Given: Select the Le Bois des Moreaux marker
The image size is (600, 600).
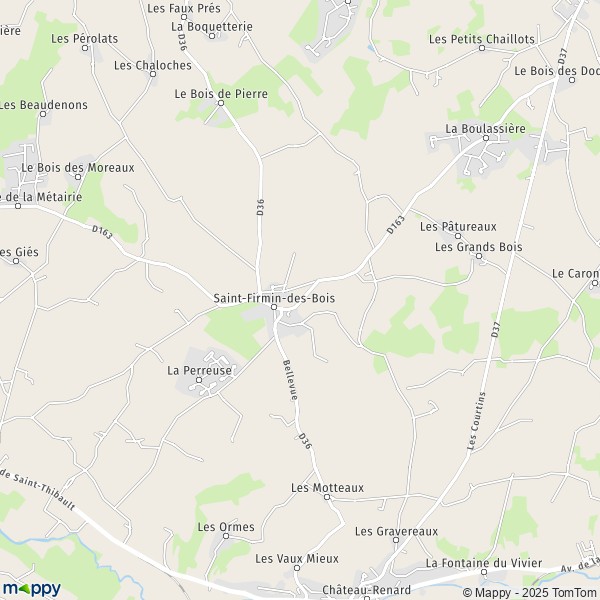Looking at the screenshot, I should pyautogui.click(x=78, y=177).
